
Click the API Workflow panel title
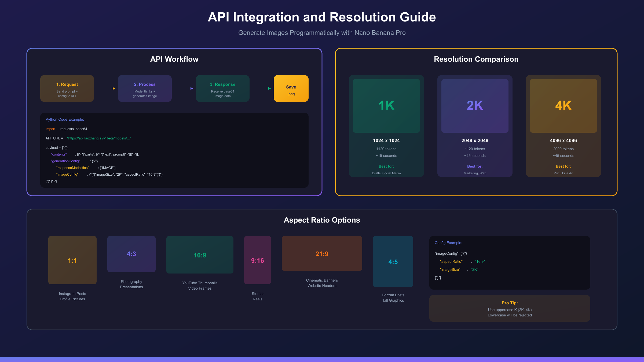(174, 59)
